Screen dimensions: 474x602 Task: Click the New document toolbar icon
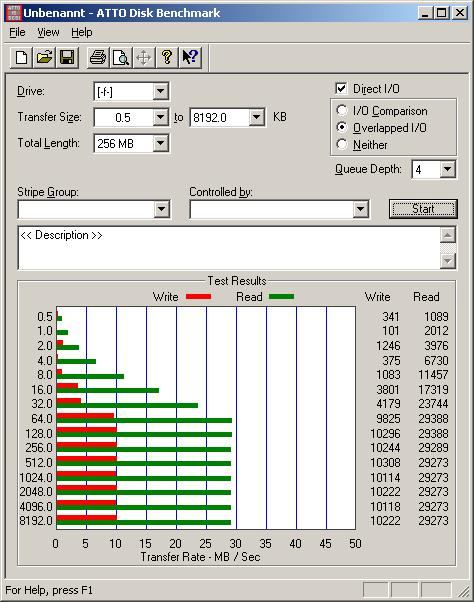(21, 58)
